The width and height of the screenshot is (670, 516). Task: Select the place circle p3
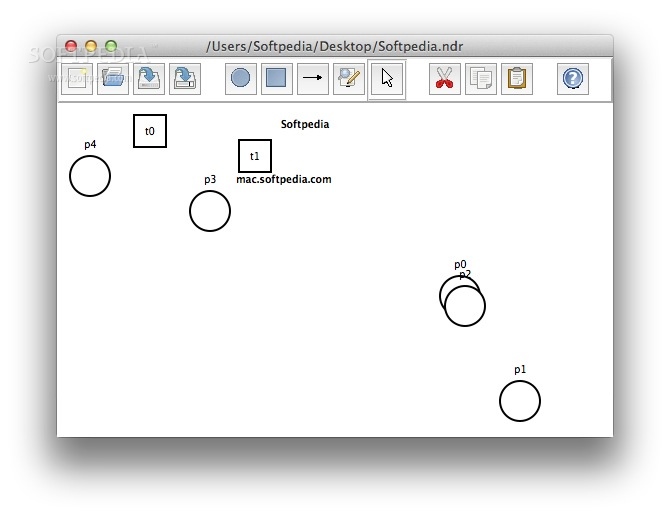click(210, 211)
